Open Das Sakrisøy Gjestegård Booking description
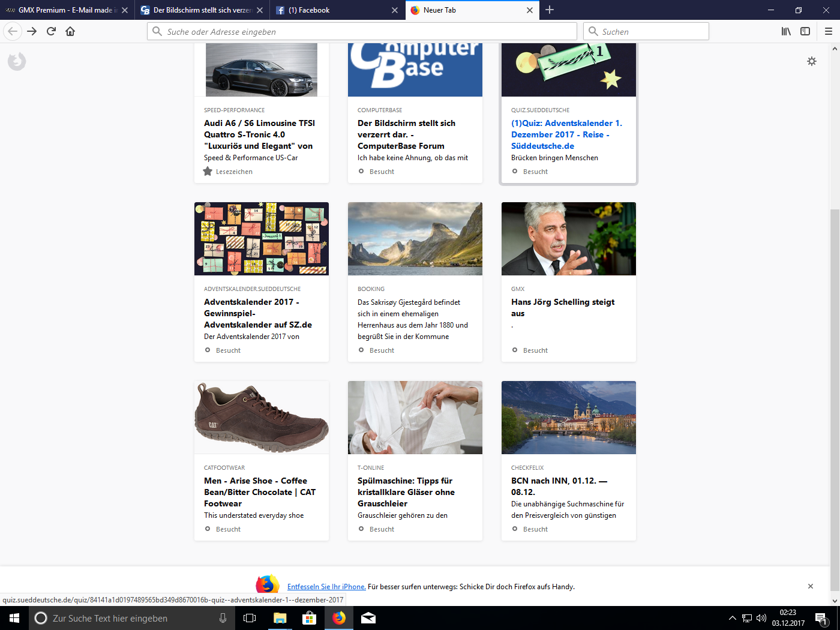The width and height of the screenshot is (840, 630). tap(413, 319)
